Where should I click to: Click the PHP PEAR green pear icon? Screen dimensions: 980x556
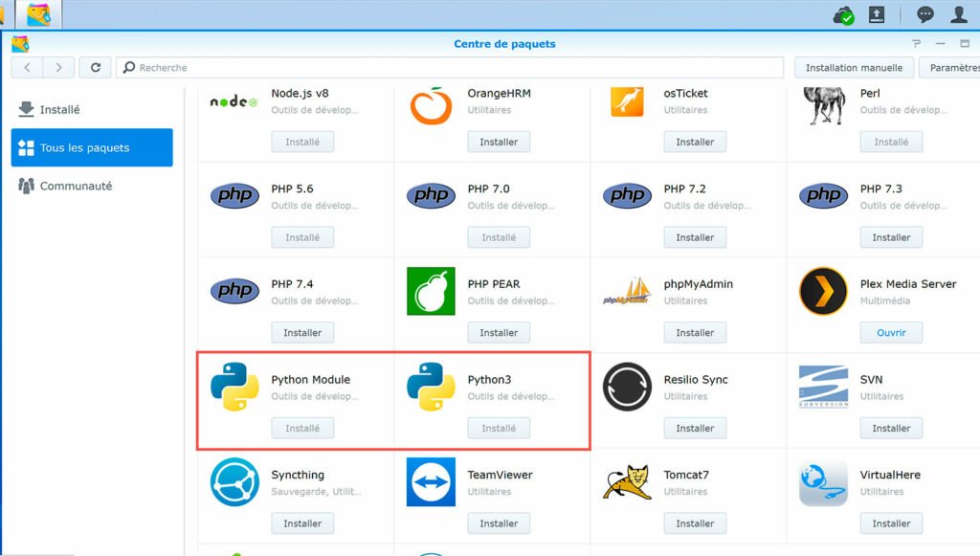[431, 291]
